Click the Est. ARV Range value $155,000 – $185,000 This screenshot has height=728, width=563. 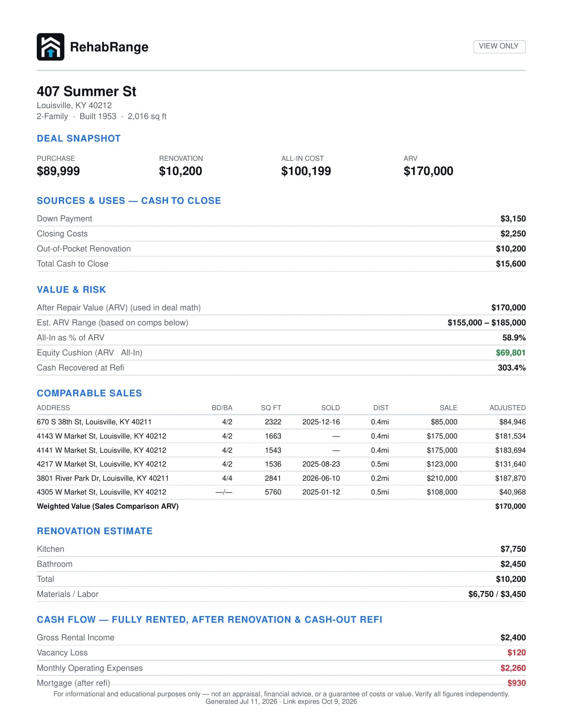click(x=487, y=322)
